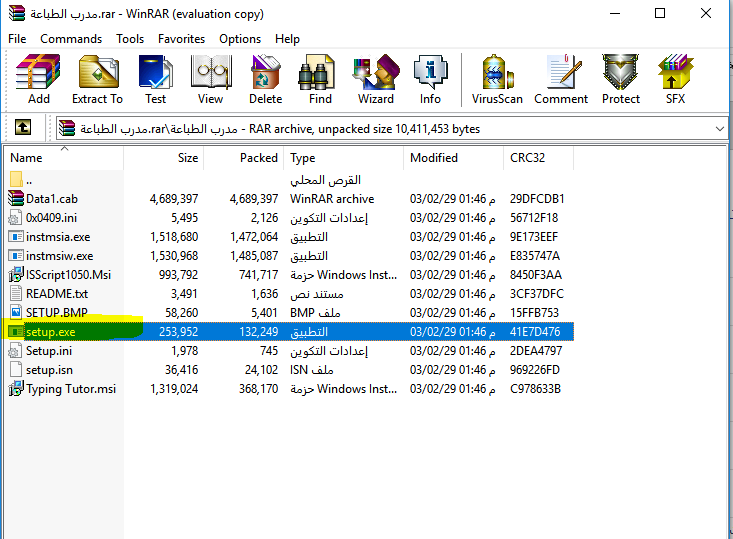Open the File menu
This screenshot has height=539, width=733.
[17, 39]
